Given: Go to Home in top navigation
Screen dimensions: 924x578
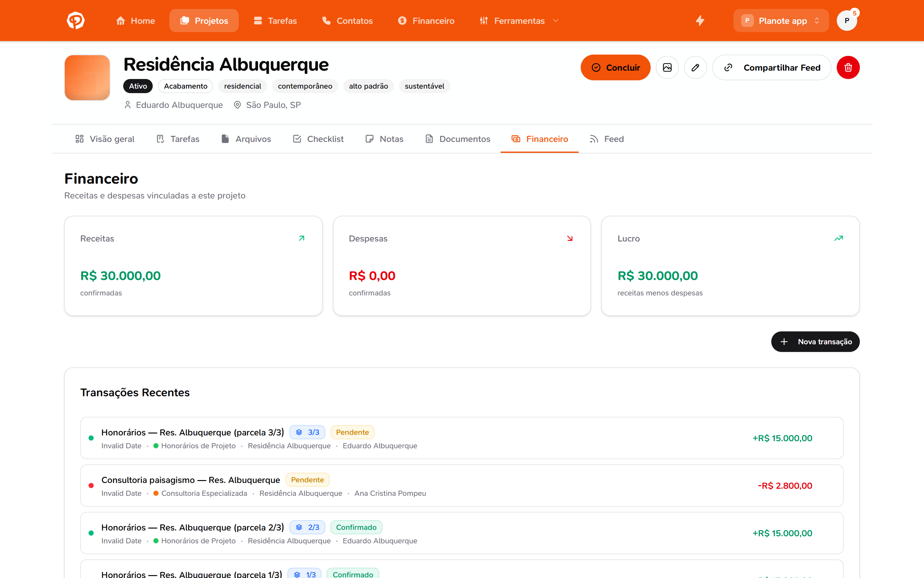Looking at the screenshot, I should (x=135, y=21).
